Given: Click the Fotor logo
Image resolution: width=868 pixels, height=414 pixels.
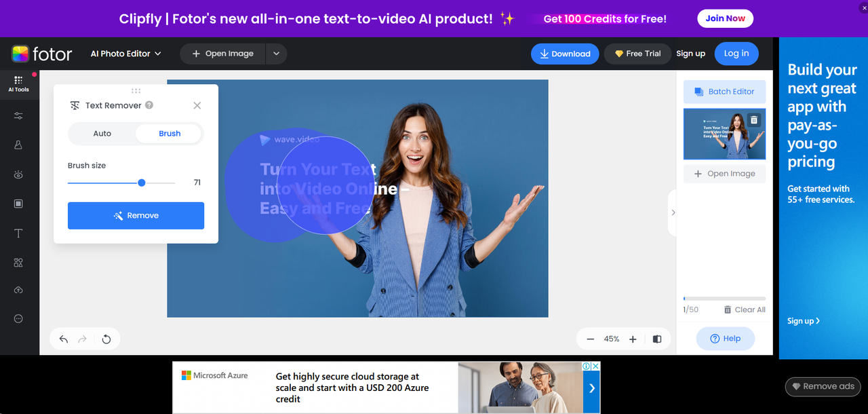Looking at the screenshot, I should [41, 54].
